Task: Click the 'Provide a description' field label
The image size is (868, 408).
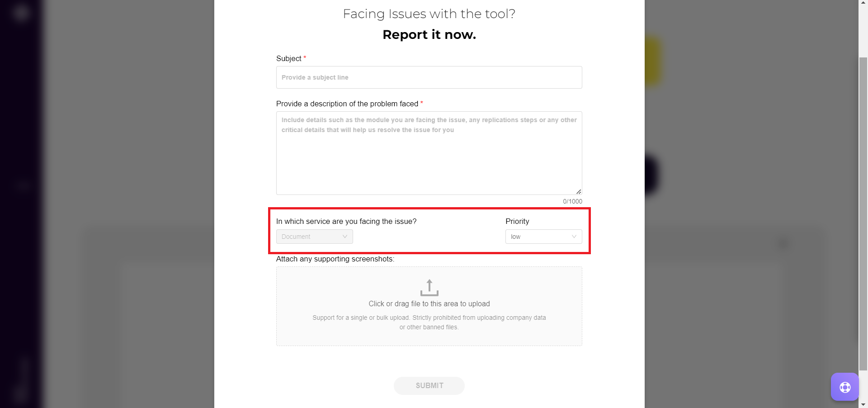Action: pos(347,104)
